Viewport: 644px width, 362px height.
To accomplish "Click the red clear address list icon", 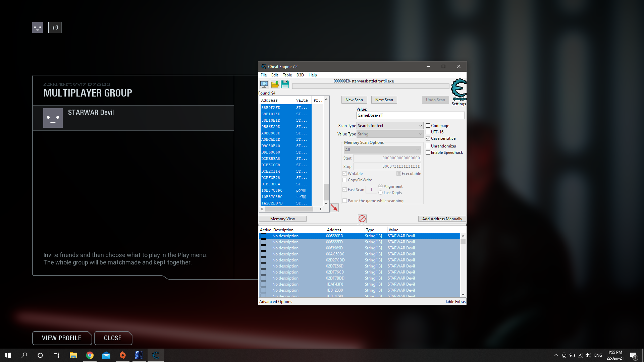I will pyautogui.click(x=362, y=219).
